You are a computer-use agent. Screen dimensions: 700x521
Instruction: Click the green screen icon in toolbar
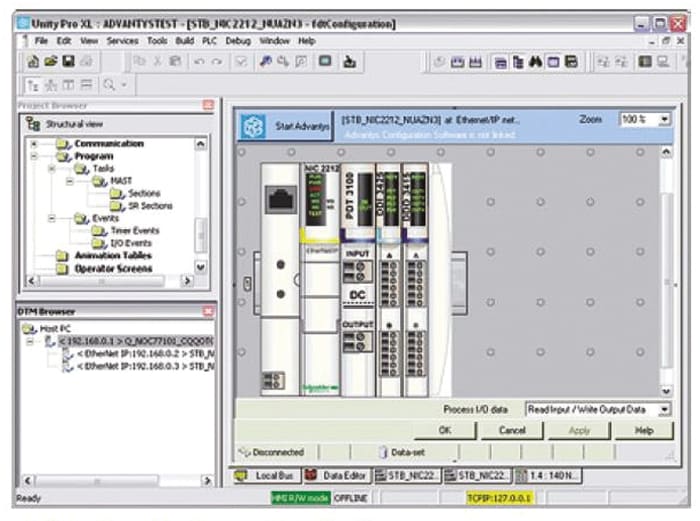pos(325,61)
